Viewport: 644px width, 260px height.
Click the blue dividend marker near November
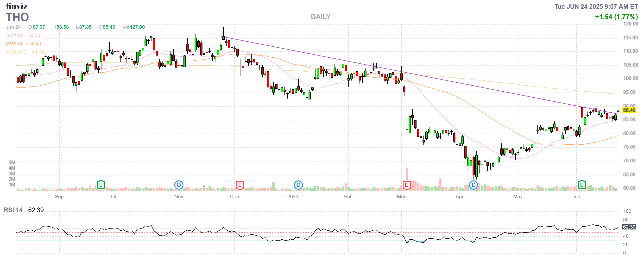click(179, 185)
